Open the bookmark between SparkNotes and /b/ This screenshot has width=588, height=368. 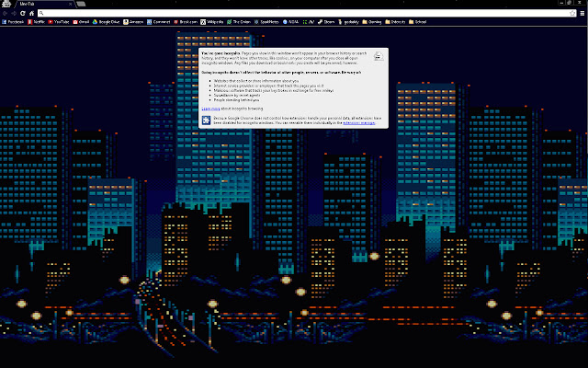point(290,22)
